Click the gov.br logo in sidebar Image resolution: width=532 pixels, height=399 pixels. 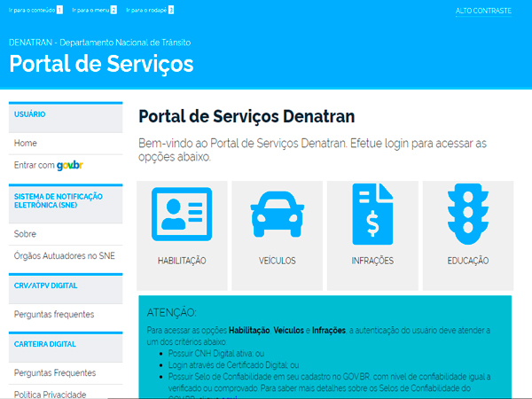pyautogui.click(x=70, y=165)
